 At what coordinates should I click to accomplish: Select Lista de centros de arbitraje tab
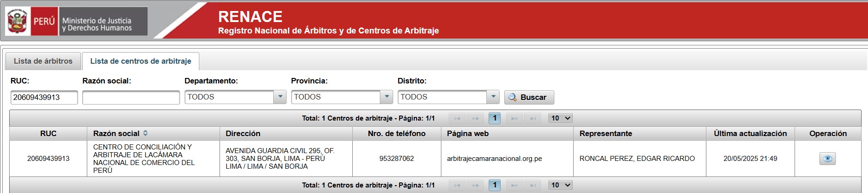click(x=141, y=61)
